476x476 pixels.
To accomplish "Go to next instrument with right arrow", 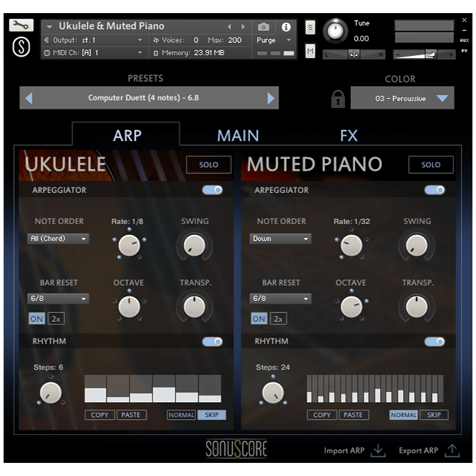I will (243, 27).
